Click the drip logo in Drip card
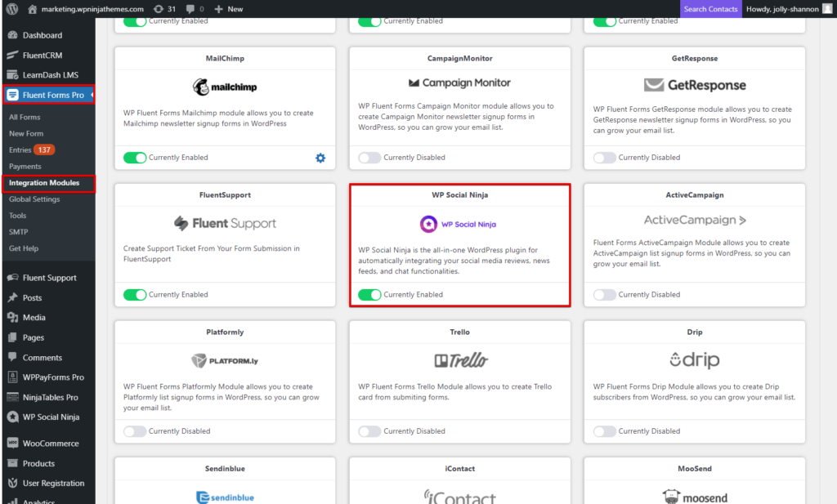 pos(695,360)
